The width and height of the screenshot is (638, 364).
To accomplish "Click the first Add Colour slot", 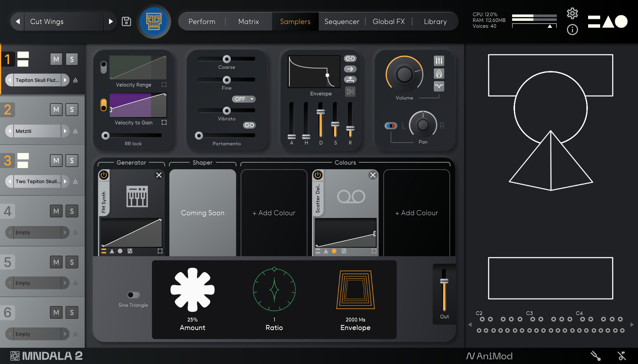I will 274,213.
